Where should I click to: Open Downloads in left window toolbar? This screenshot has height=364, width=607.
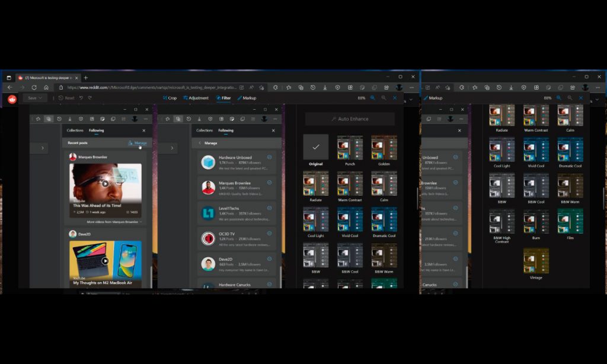pyautogui.click(x=325, y=88)
